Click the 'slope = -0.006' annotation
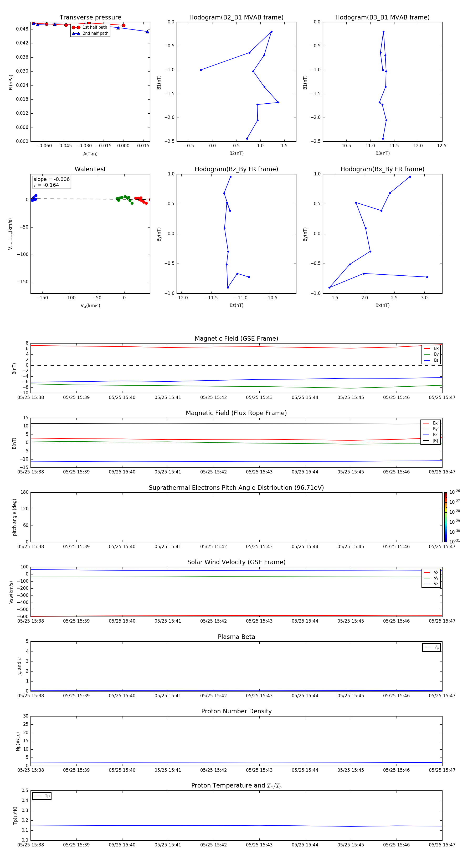The image size is (473, 868). [52, 179]
